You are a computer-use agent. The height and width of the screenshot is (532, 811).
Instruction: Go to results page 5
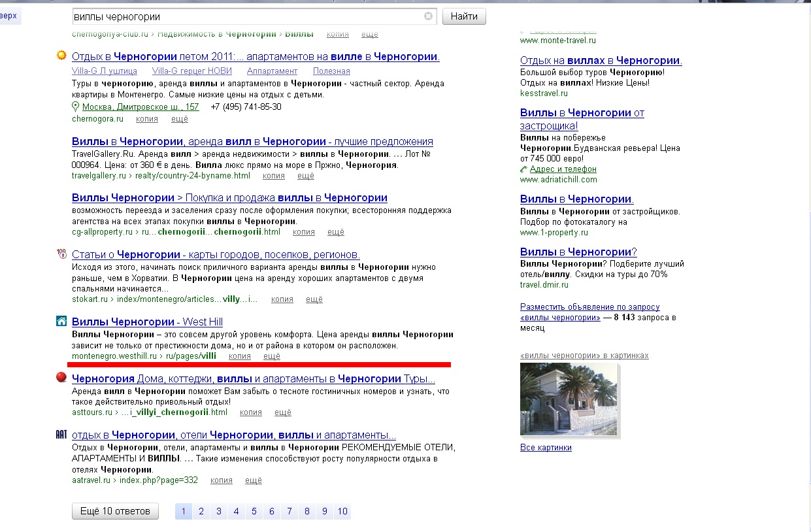point(254,511)
